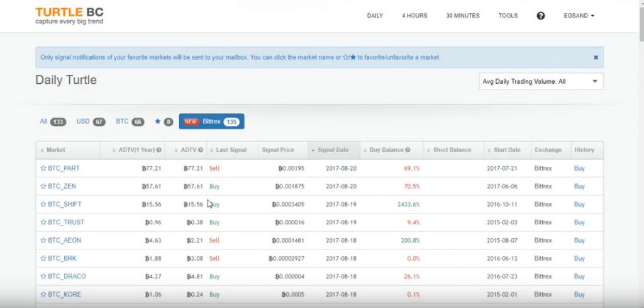
Task: Open Buy history for BTC_TRUST row
Action: click(579, 222)
